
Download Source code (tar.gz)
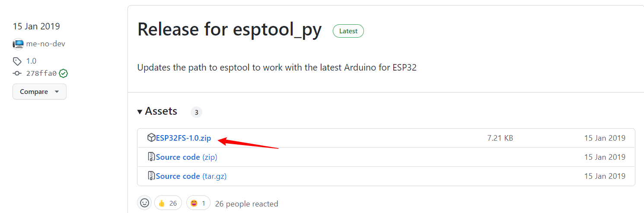(x=191, y=176)
